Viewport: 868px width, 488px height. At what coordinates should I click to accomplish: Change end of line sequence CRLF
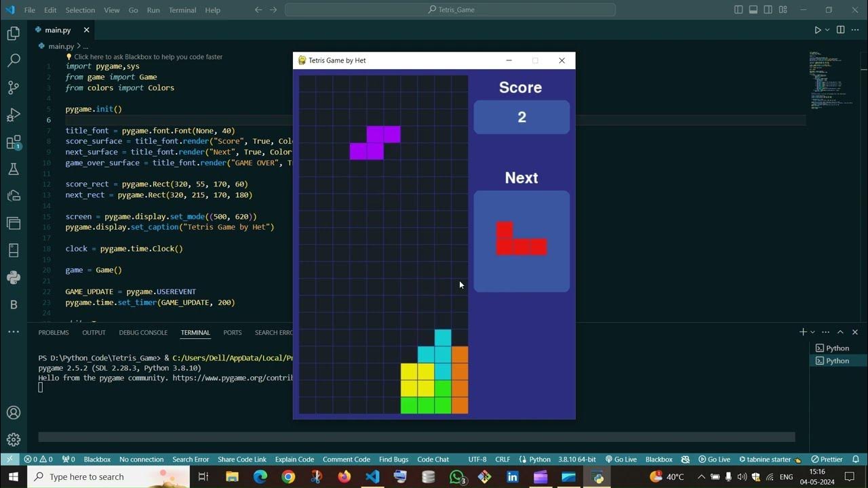click(502, 459)
